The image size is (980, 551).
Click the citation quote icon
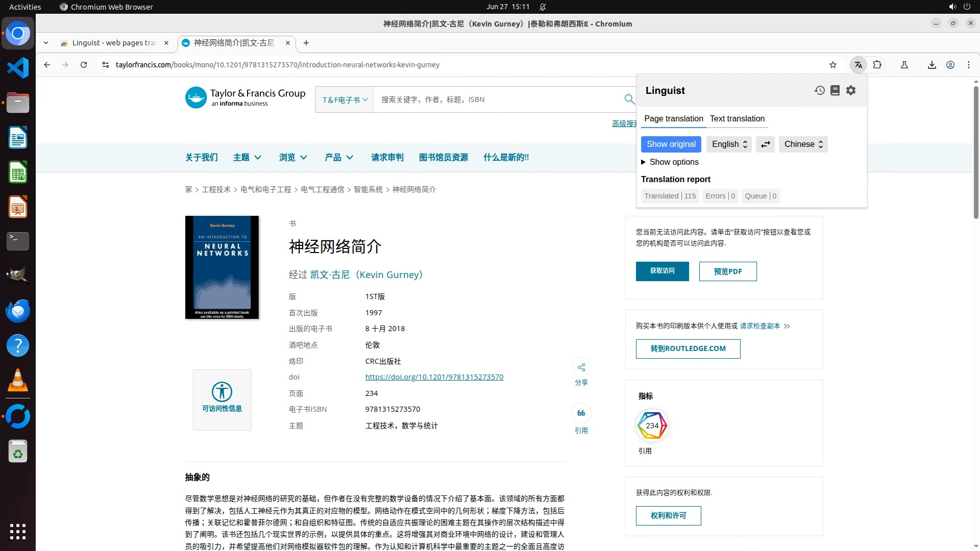[581, 413]
